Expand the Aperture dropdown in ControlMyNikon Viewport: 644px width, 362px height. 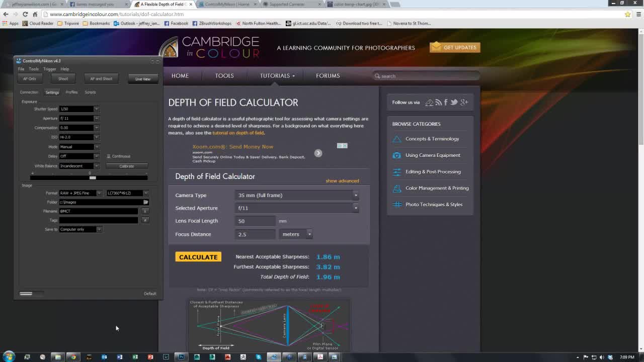[x=96, y=118]
